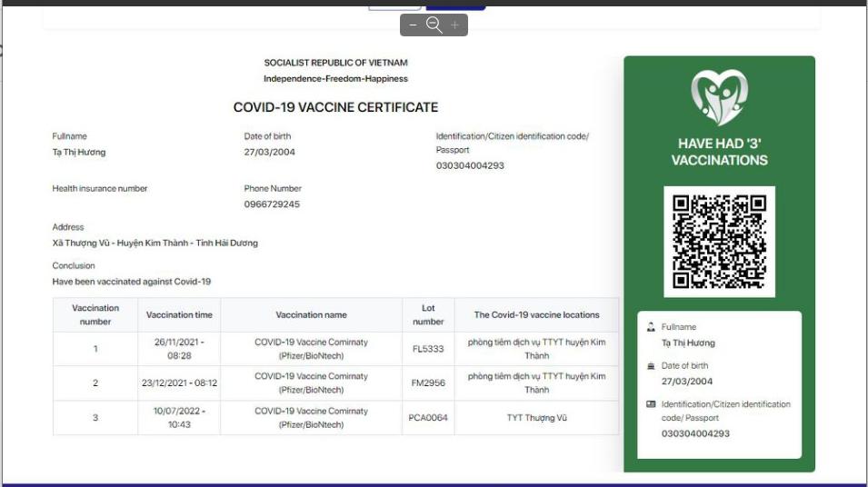The width and height of the screenshot is (868, 487).
Task: Click the dark blue button at top
Action: point(455,6)
